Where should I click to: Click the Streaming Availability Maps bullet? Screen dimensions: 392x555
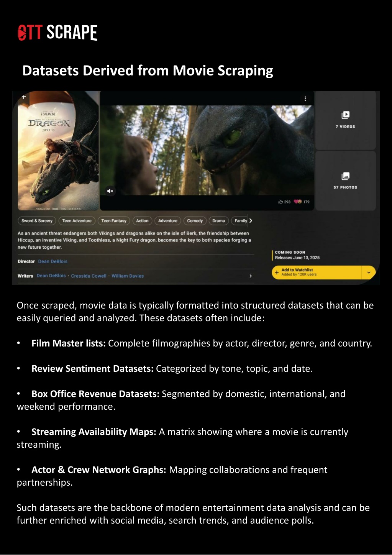(x=182, y=438)
